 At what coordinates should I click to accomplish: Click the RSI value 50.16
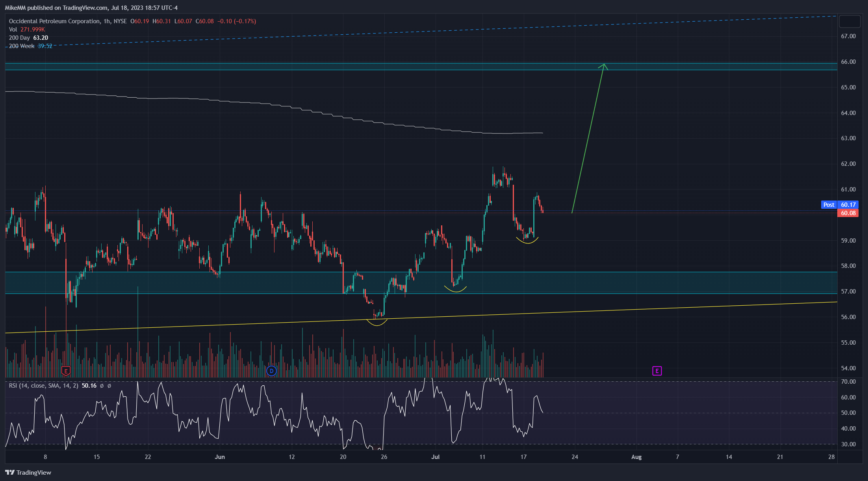[89, 386]
